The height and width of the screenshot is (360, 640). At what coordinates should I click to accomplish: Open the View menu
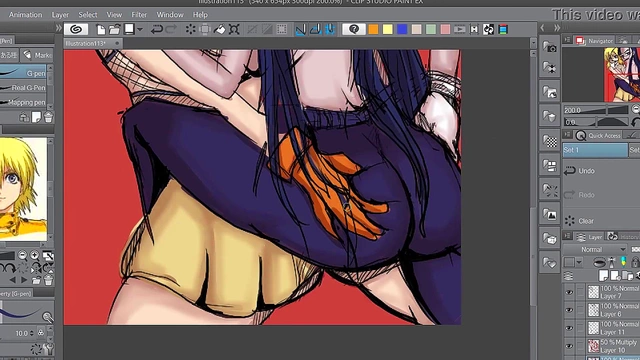pos(114,15)
